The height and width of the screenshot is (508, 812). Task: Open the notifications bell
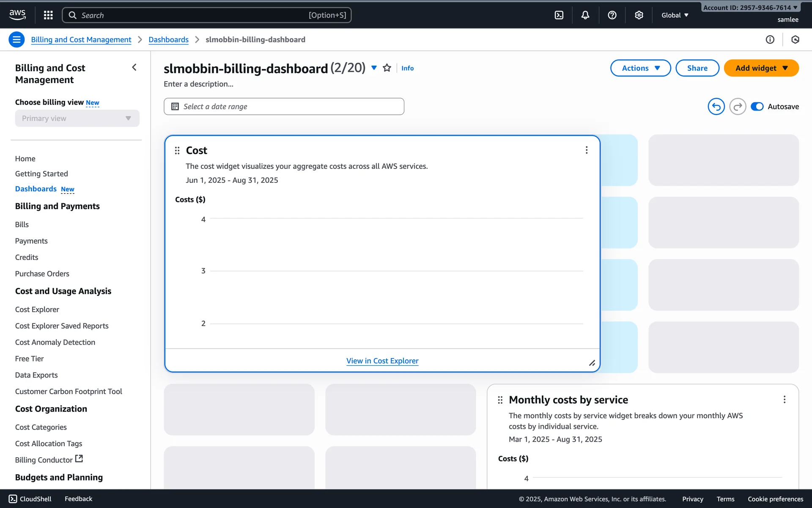(x=585, y=15)
